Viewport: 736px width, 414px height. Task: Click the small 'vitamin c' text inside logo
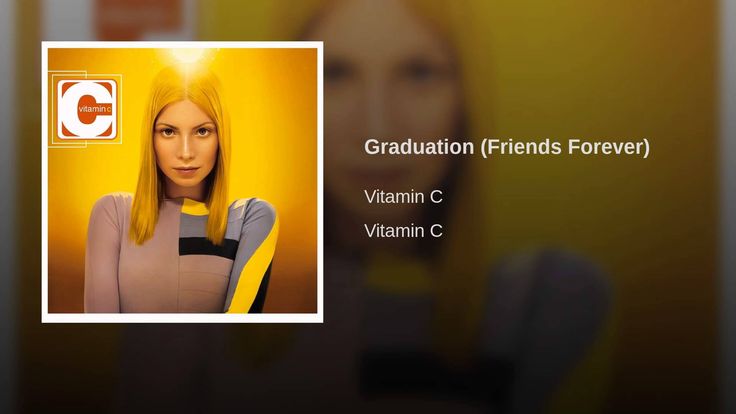point(95,109)
